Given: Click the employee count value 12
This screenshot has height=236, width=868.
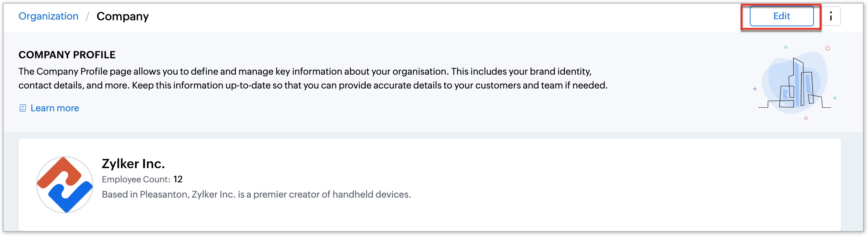Looking at the screenshot, I should pos(178,179).
